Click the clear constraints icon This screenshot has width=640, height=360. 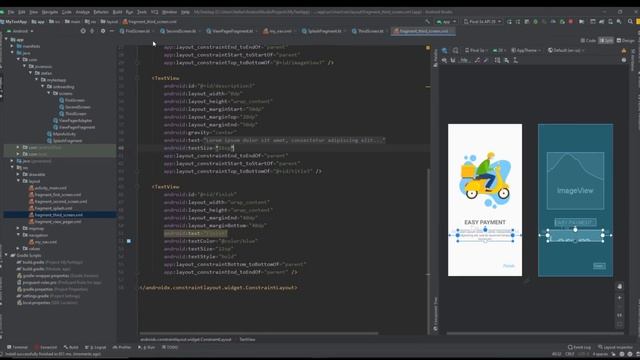[x=477, y=60]
